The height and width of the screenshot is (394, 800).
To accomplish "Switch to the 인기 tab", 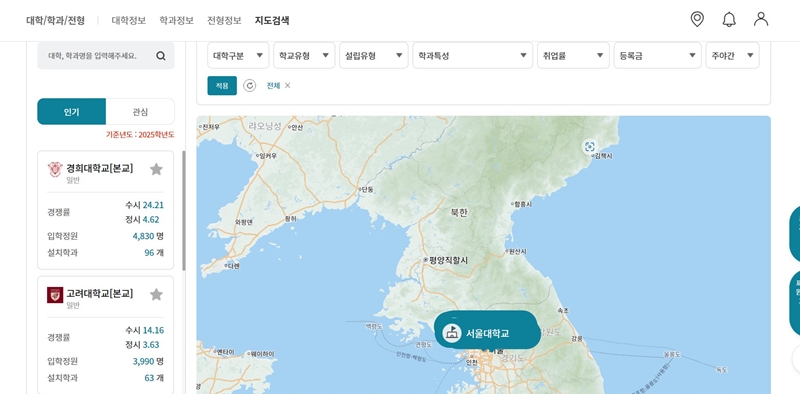I will [71, 112].
